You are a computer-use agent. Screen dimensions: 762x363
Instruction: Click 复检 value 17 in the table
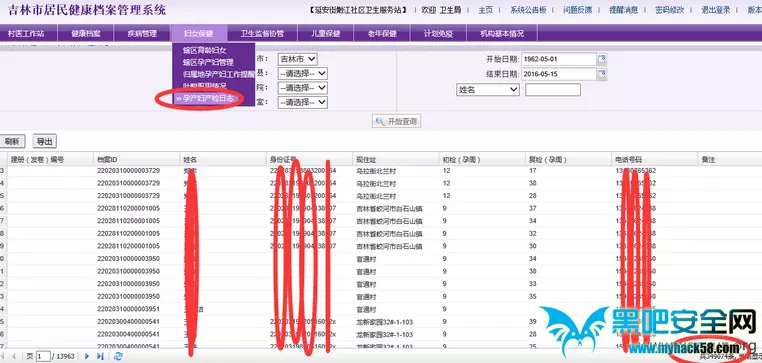pyautogui.click(x=533, y=171)
